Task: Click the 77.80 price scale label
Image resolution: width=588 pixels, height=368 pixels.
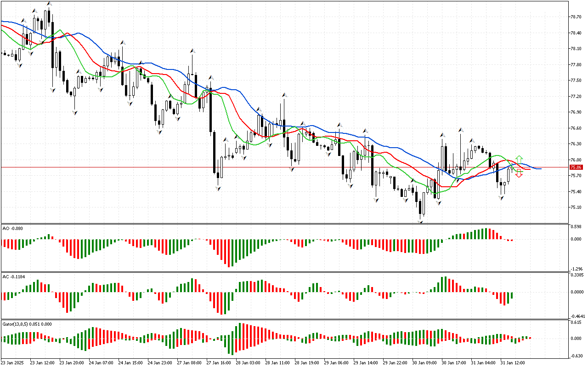Action: 576,65
